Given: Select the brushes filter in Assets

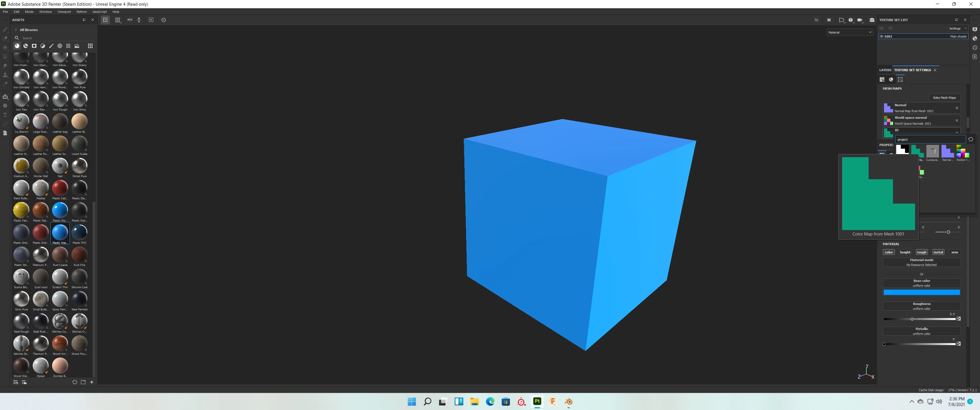Looking at the screenshot, I should click(51, 46).
